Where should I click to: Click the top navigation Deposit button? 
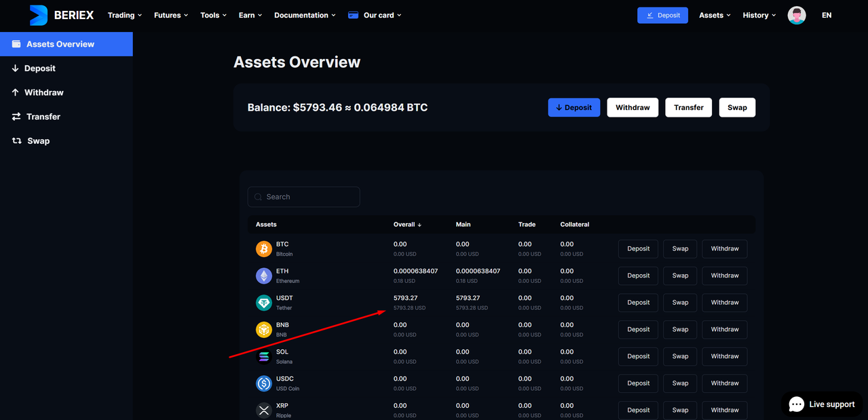pos(662,15)
